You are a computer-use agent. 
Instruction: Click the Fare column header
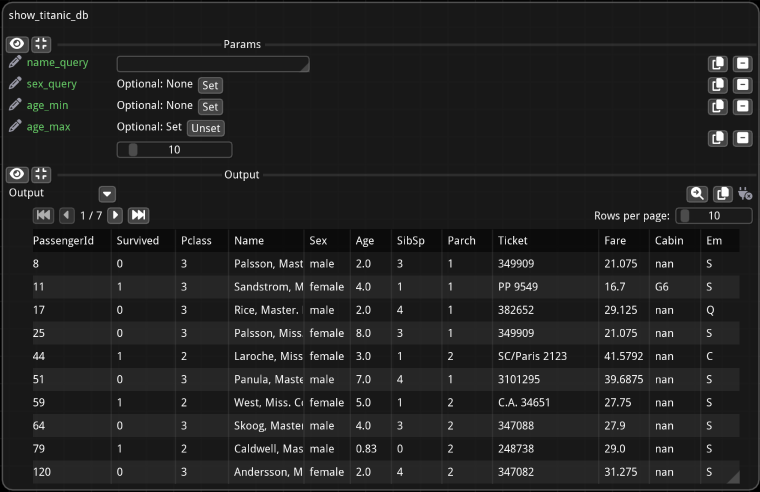pyautogui.click(x=615, y=241)
